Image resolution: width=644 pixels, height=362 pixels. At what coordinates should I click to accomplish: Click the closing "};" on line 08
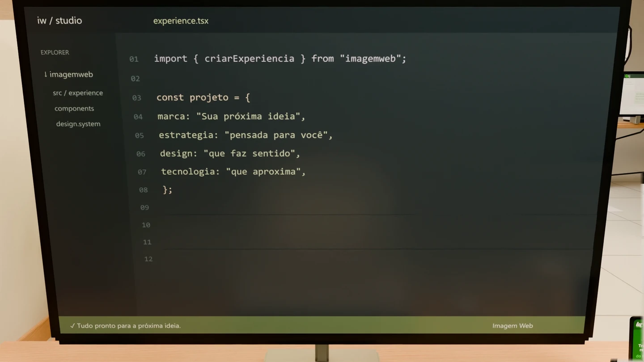point(168,189)
